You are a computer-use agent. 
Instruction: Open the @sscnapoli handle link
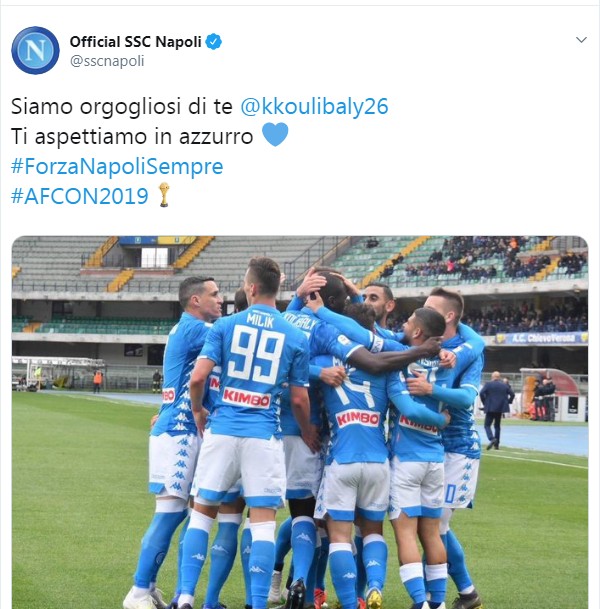pos(107,61)
